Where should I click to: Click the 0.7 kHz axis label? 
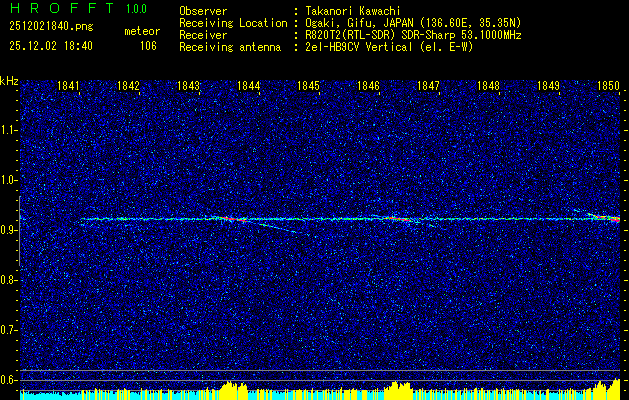click(9, 330)
